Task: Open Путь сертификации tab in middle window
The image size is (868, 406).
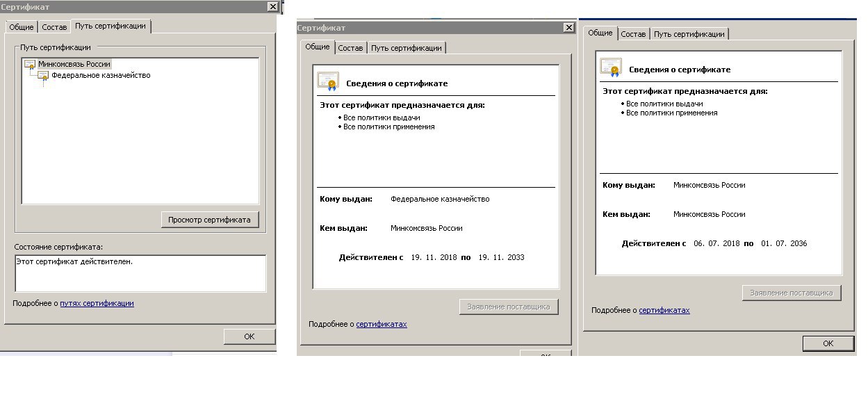Action: [x=407, y=48]
